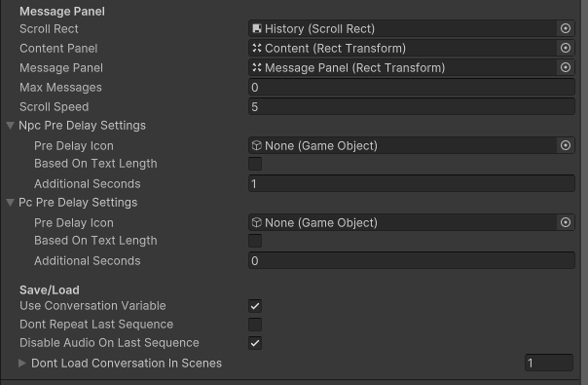Click Pc Additional Seconds label
The width and height of the screenshot is (588, 385).
point(88,260)
